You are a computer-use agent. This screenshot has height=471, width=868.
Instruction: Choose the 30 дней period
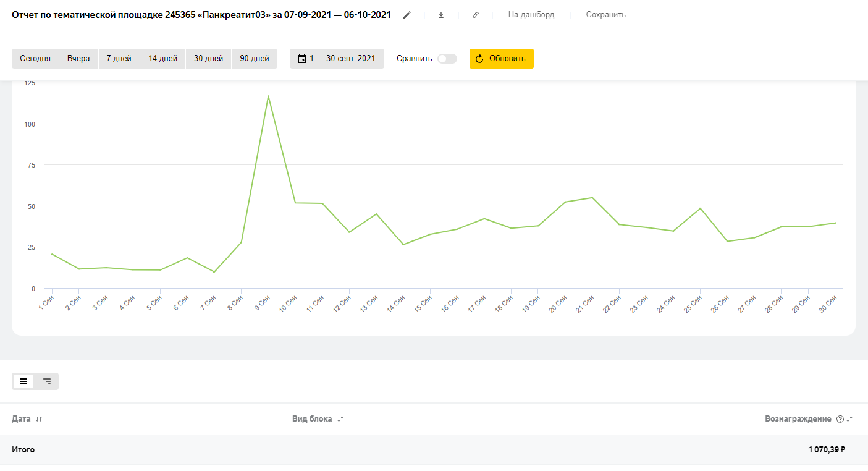(208, 59)
